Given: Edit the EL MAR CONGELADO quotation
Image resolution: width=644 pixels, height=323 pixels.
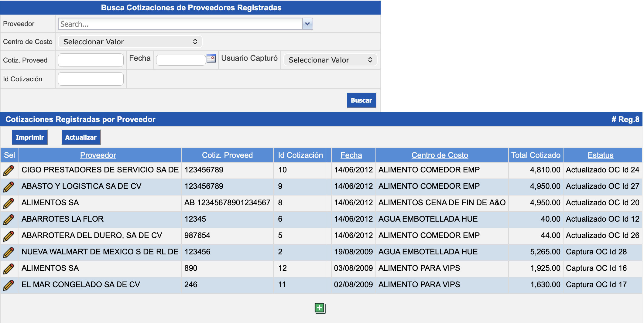Looking at the screenshot, I should click(x=9, y=285).
